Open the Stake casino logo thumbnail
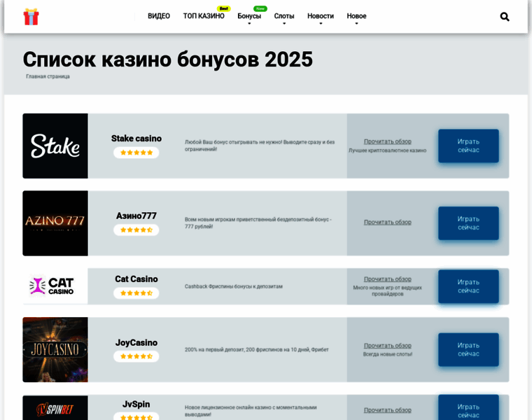This screenshot has width=532, height=420. tap(55, 146)
